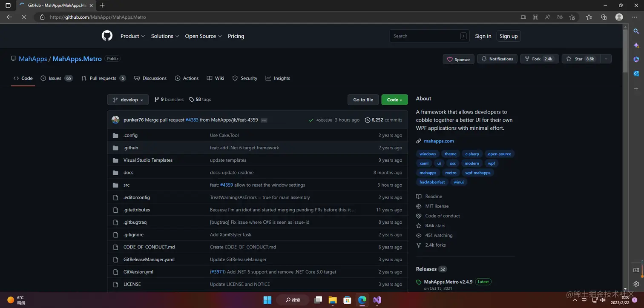Open the Security tab
644x308 pixels.
coord(245,78)
